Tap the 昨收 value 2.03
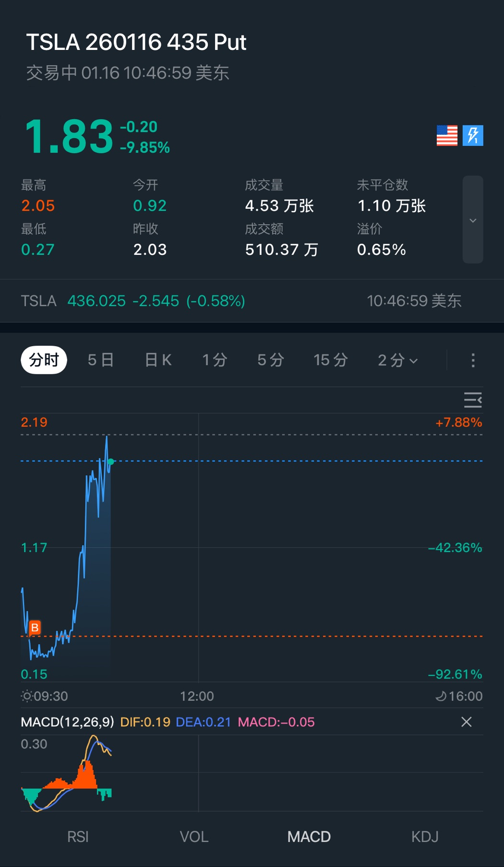 click(150, 249)
